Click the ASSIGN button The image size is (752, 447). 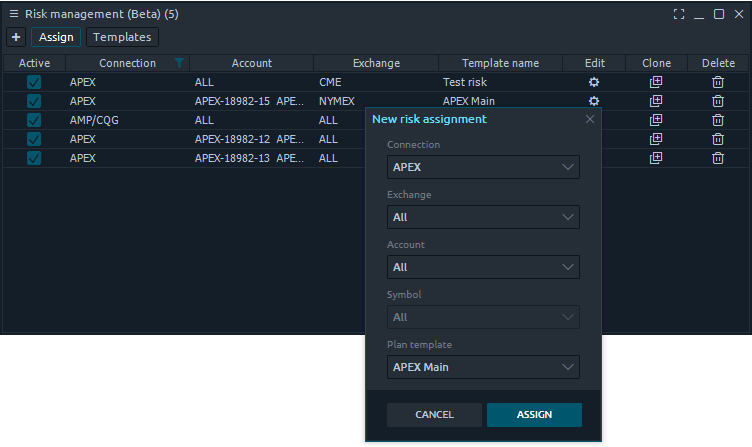(x=534, y=414)
